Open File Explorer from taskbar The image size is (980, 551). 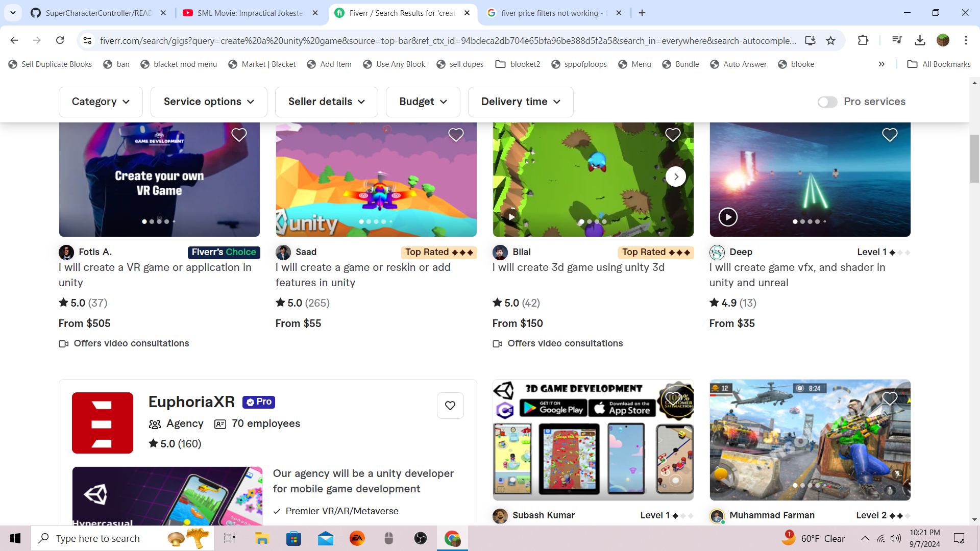pos(262,538)
